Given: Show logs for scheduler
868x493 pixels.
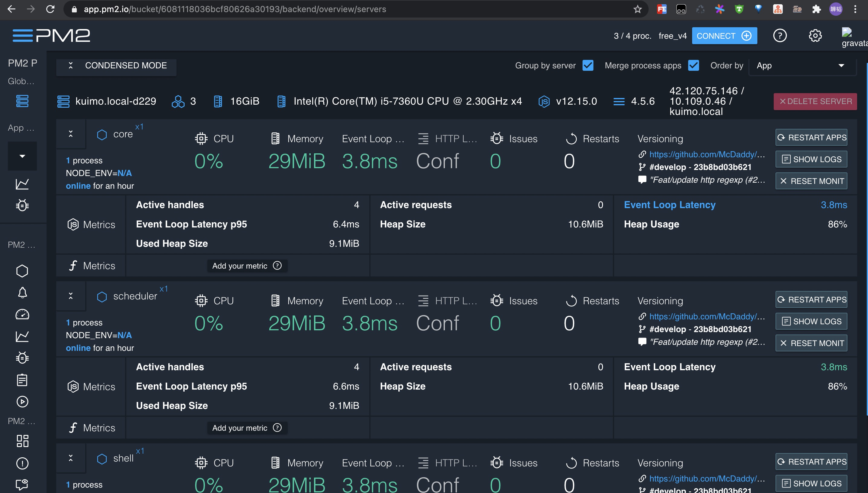Looking at the screenshot, I should (x=811, y=321).
